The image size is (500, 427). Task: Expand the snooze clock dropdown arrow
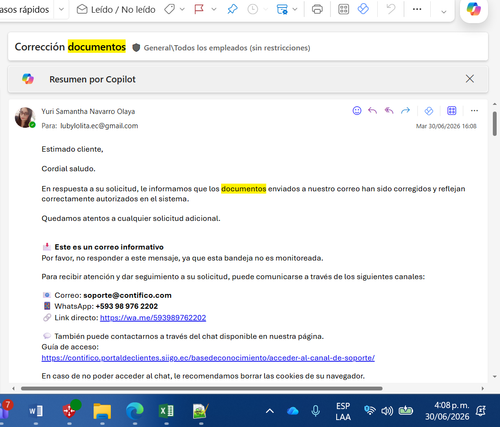click(x=266, y=9)
